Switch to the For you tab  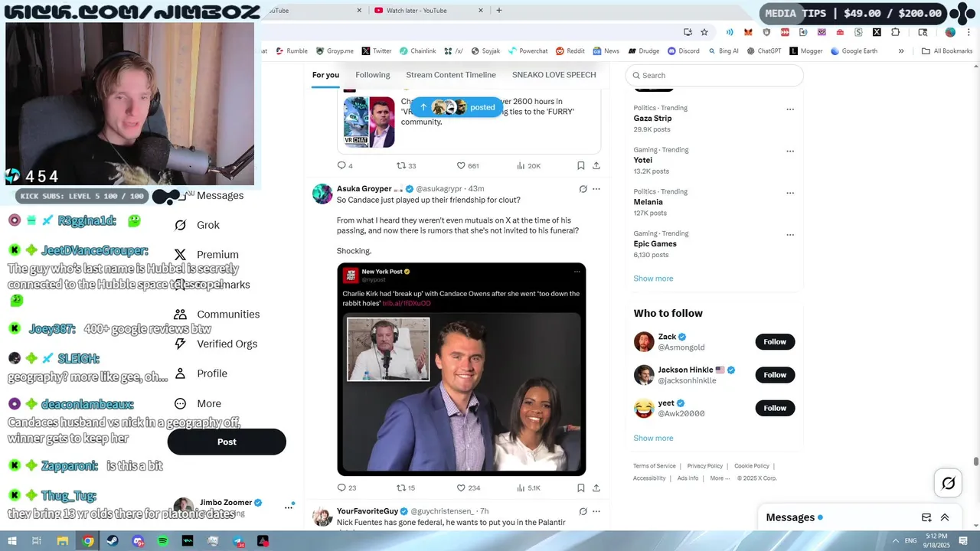pos(325,75)
